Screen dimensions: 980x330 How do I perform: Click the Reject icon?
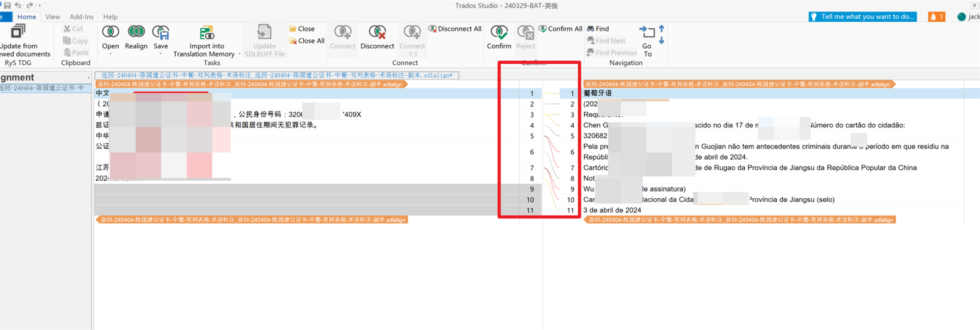pyautogui.click(x=526, y=32)
